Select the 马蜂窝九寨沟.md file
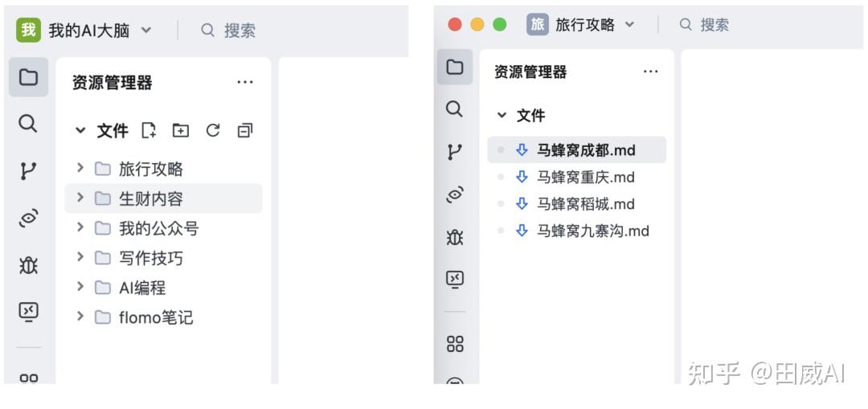Image resolution: width=868 pixels, height=409 pixels. (576, 231)
